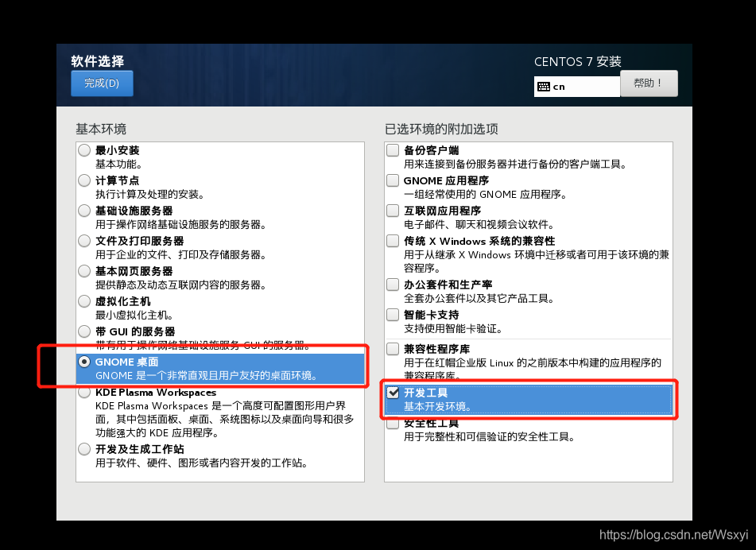Select the 计算节点 radio button
The width and height of the screenshot is (756, 550).
84,180
